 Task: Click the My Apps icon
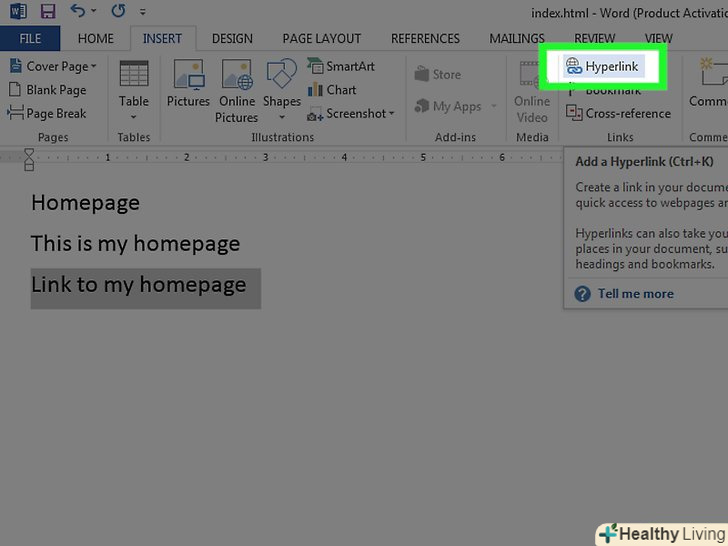coord(422,106)
